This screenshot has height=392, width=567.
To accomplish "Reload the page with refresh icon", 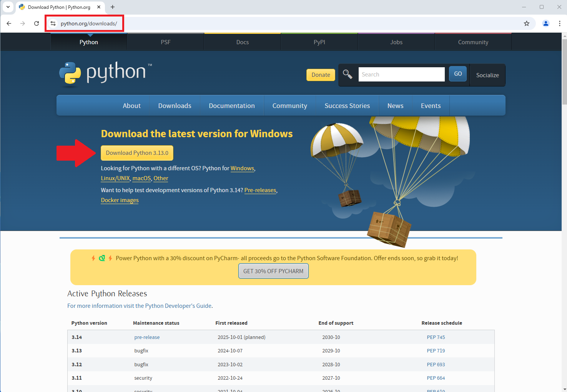I will pos(37,23).
